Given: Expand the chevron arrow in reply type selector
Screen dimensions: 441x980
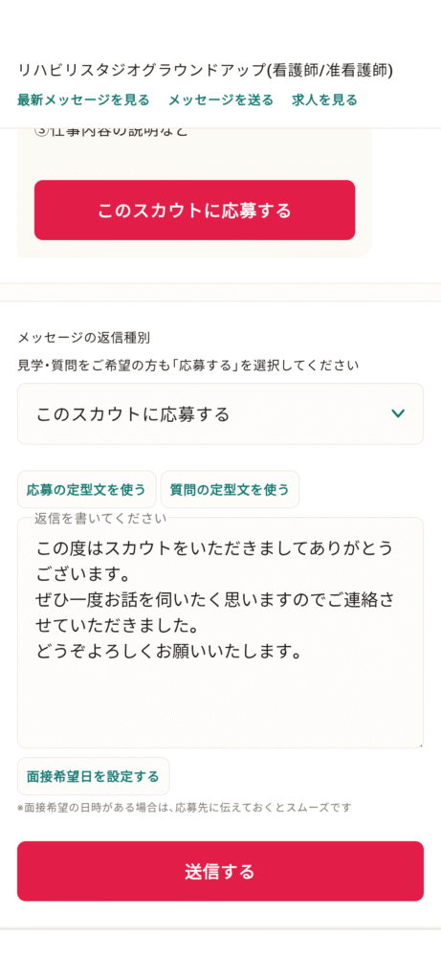Looking at the screenshot, I should click(398, 413).
